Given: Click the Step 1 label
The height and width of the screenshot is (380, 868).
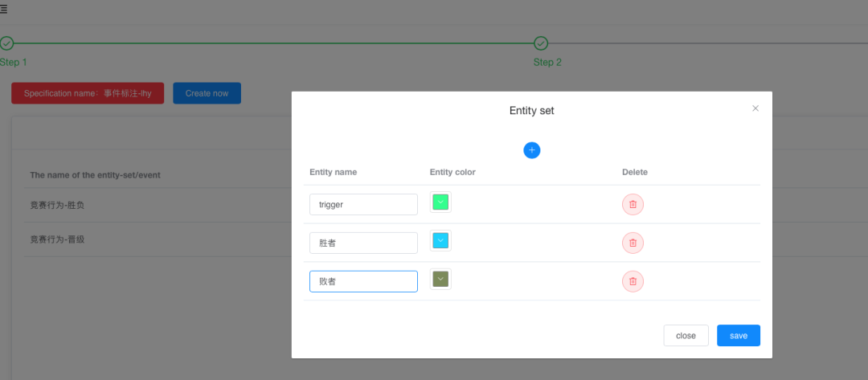Looking at the screenshot, I should [x=14, y=63].
